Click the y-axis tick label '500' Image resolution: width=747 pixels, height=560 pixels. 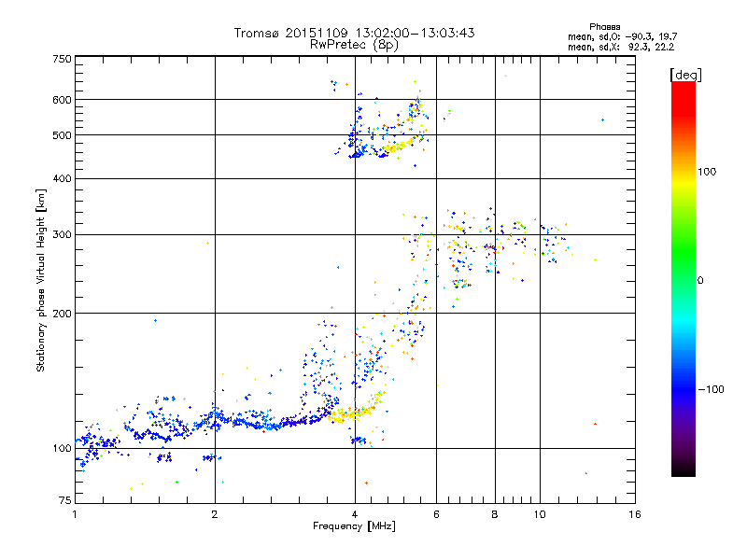point(63,135)
